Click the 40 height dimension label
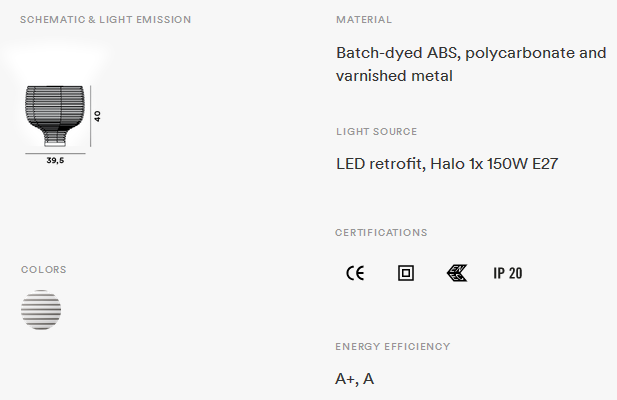Image resolution: width=617 pixels, height=400 pixels. [x=97, y=116]
